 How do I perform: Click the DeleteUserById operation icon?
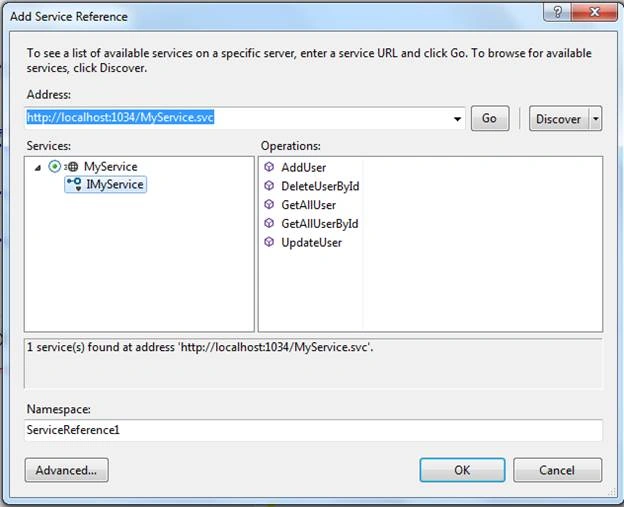(269, 185)
